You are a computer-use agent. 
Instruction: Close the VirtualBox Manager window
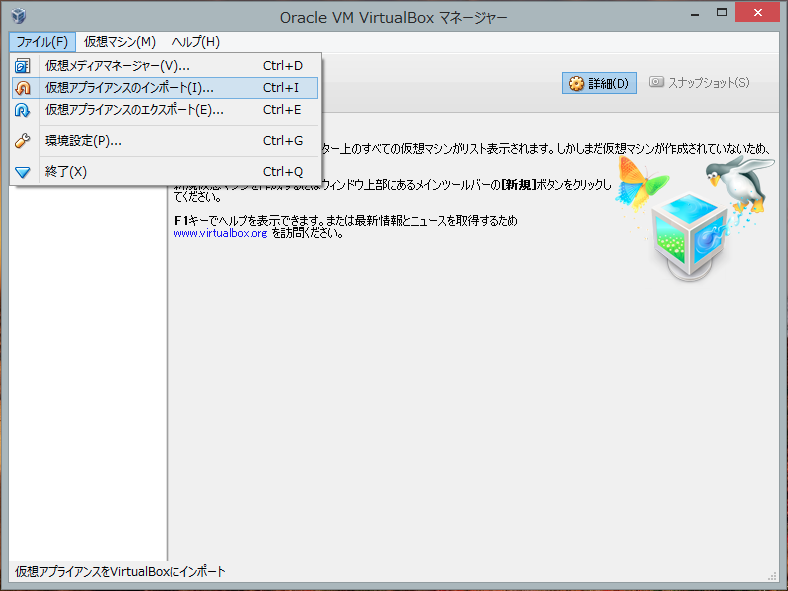click(757, 13)
